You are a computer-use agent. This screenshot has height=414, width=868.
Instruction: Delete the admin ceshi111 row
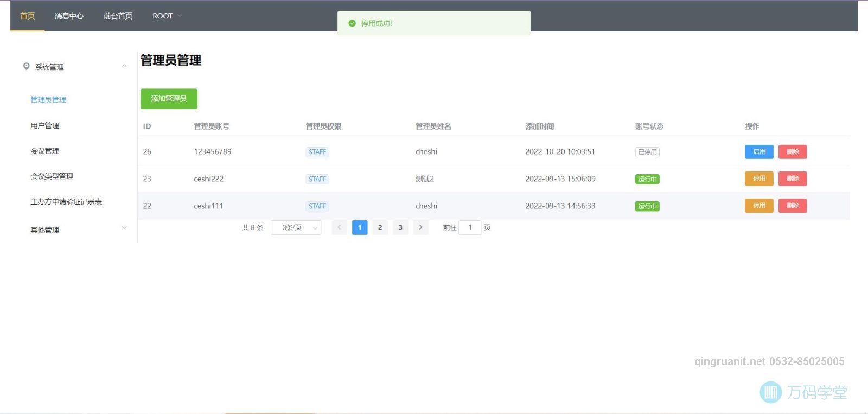pyautogui.click(x=793, y=206)
